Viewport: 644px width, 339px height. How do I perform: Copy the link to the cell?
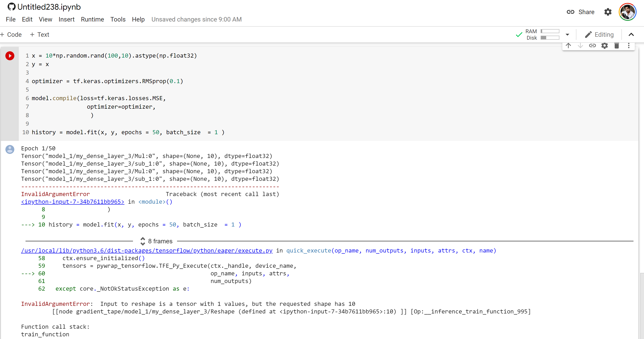pyautogui.click(x=593, y=46)
